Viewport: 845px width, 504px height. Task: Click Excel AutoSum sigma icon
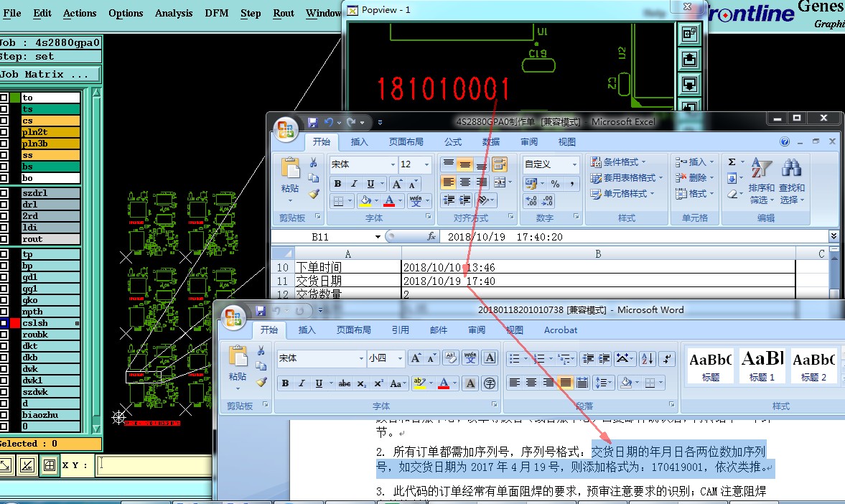click(732, 162)
